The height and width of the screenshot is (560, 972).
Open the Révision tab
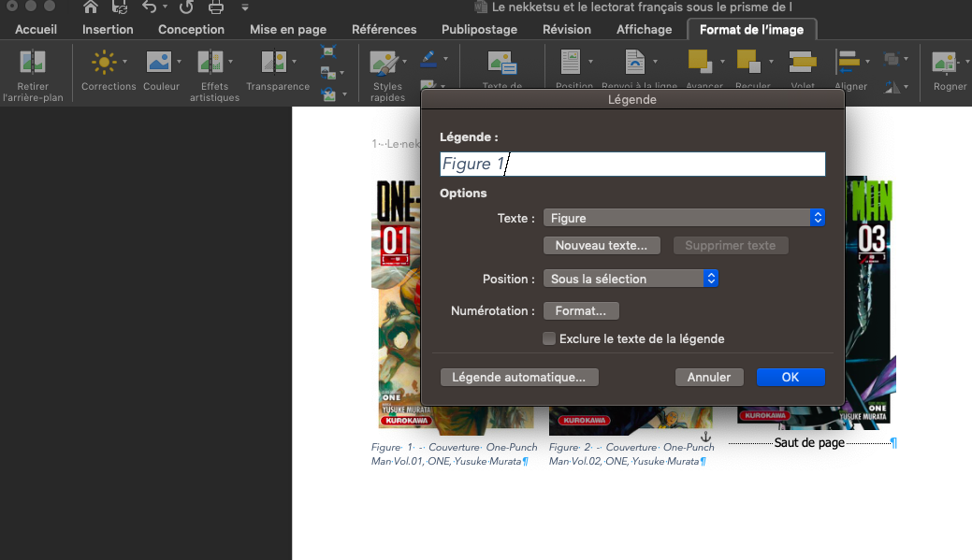click(x=567, y=29)
